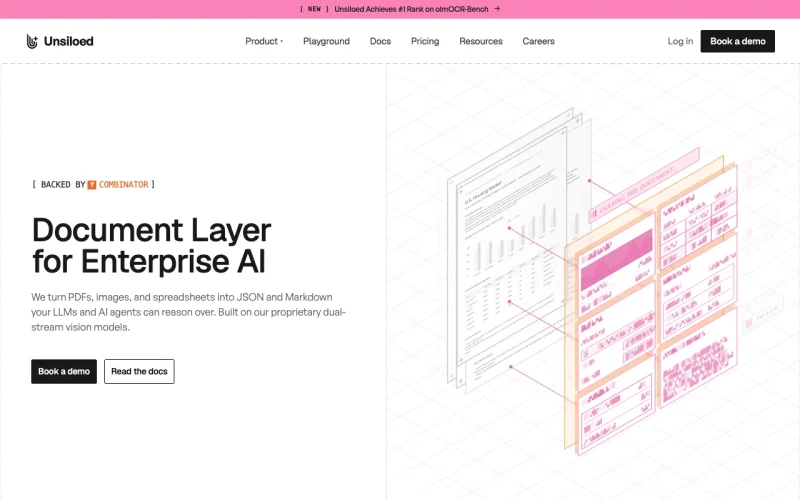800x500 pixels.
Task: Click the NEW tag in the banner
Action: 314,9
